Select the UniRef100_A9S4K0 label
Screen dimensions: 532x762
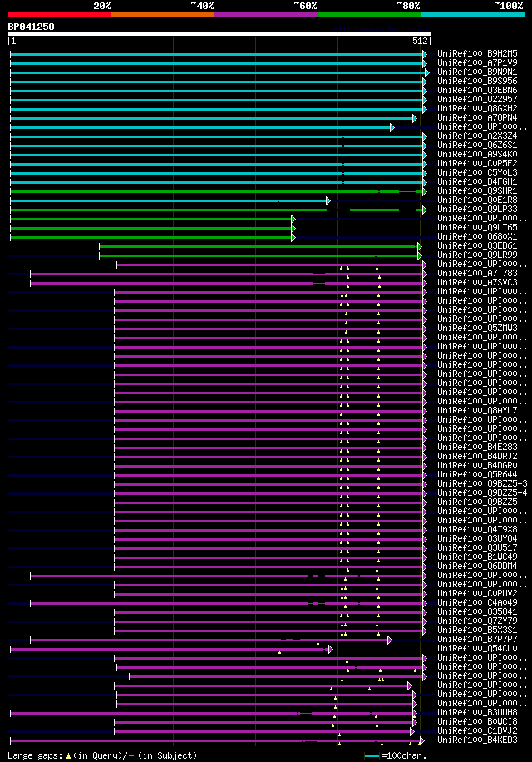point(477,154)
